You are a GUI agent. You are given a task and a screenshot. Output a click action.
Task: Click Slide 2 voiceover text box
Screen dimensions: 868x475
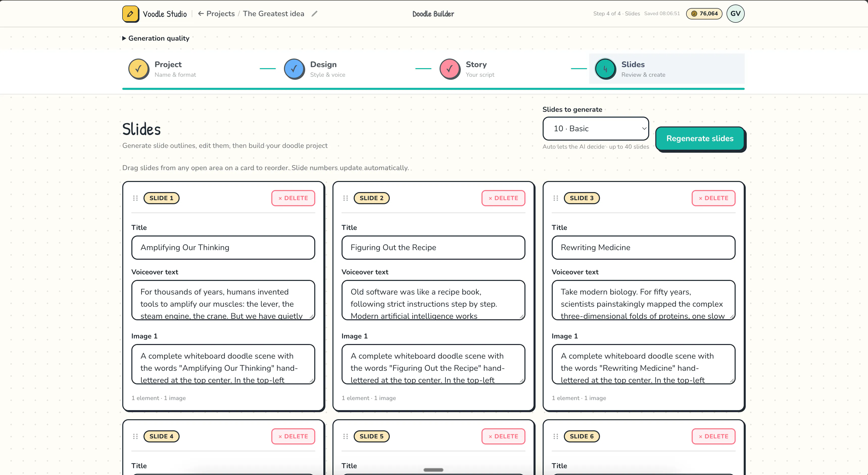pos(433,300)
